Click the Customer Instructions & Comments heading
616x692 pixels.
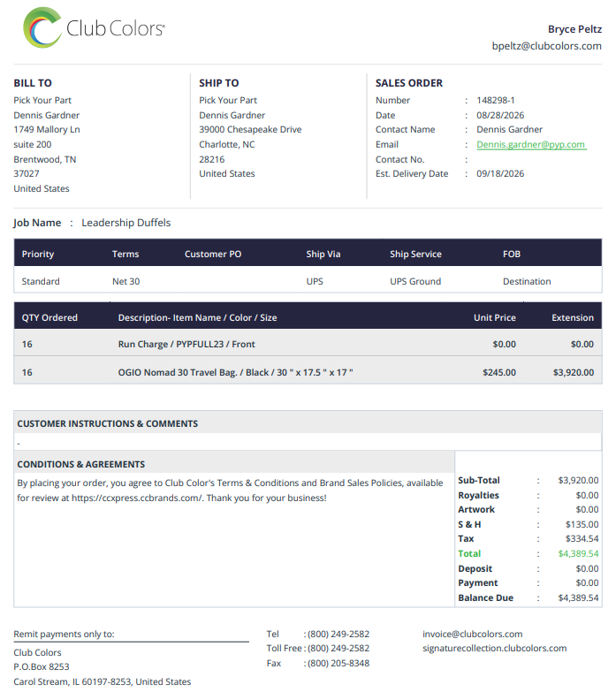pos(108,423)
